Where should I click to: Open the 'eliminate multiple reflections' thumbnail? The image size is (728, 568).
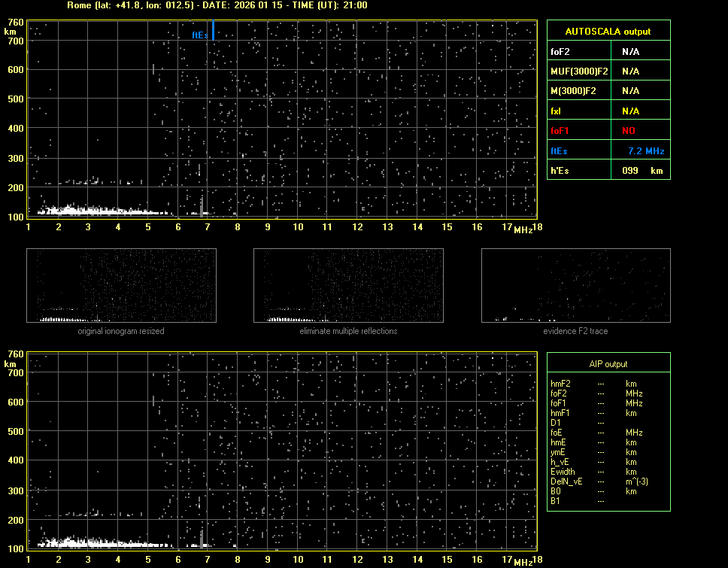(348, 285)
